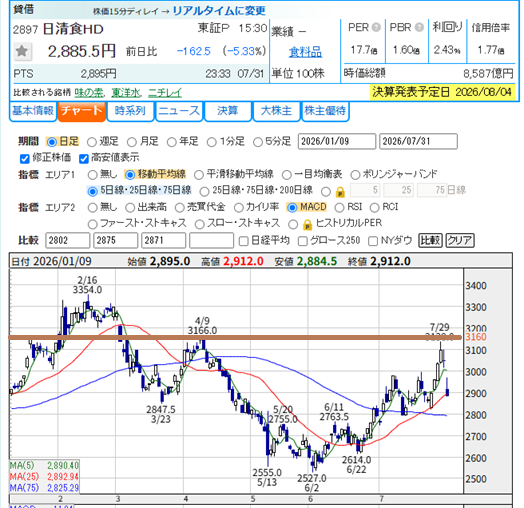Image resolution: width=524 pixels, height=508 pixels.
Task: Choose 5日線・25日線・75日線 option
Action: [92, 192]
